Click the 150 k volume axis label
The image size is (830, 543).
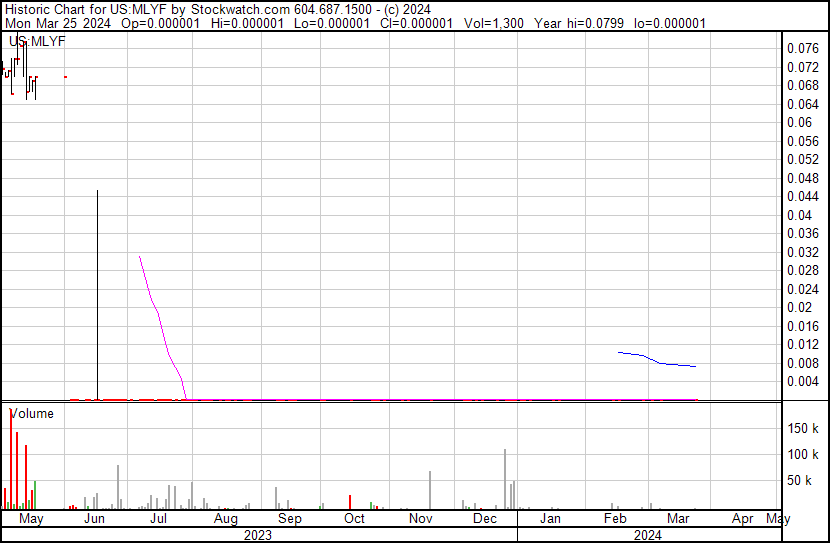[x=804, y=428]
